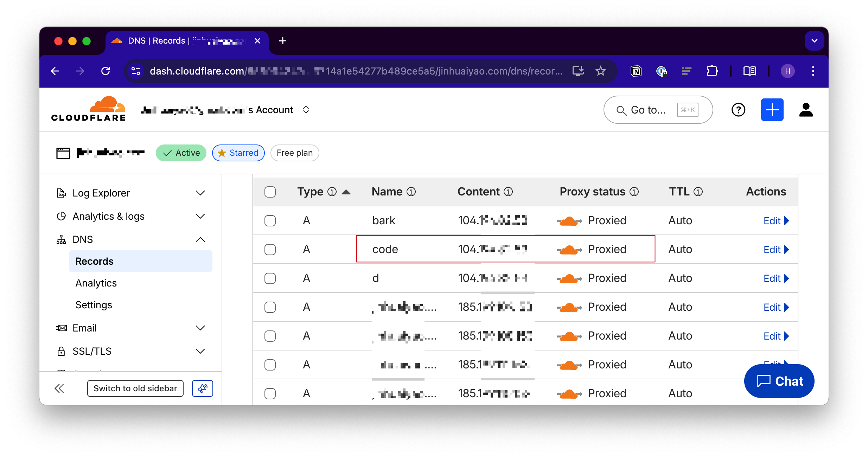Image resolution: width=868 pixels, height=457 pixels.
Task: Open DNS Analytics sidebar item
Action: 96,283
